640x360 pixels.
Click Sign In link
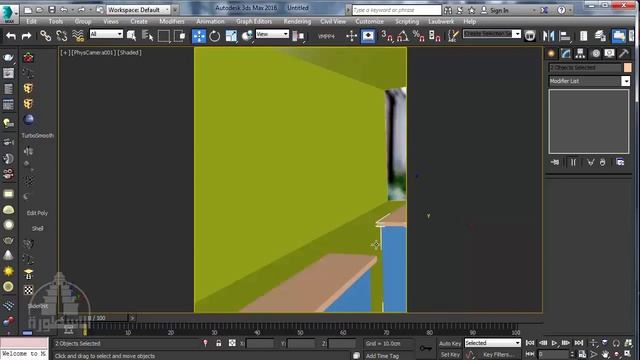(499, 10)
